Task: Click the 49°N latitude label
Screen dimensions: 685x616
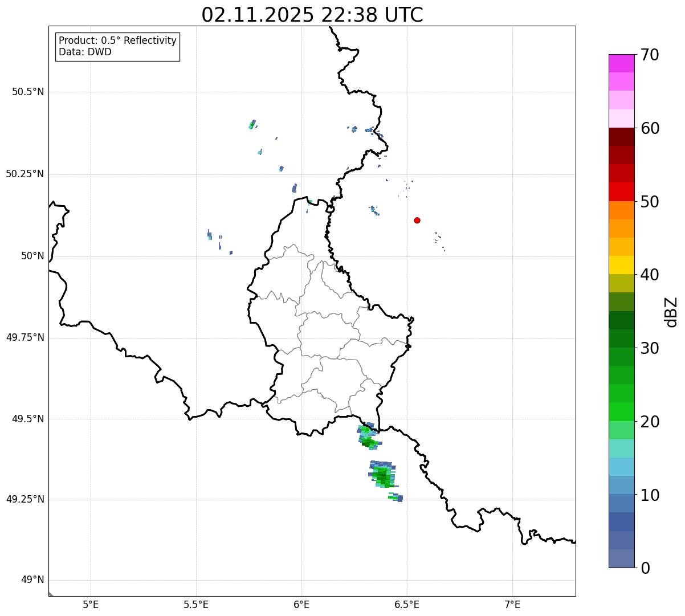Action: point(32,580)
